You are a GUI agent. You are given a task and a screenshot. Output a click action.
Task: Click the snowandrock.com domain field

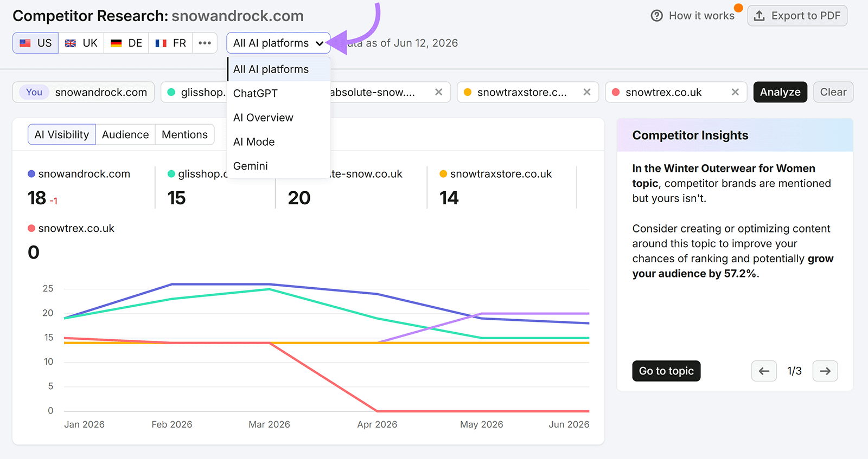(84, 92)
